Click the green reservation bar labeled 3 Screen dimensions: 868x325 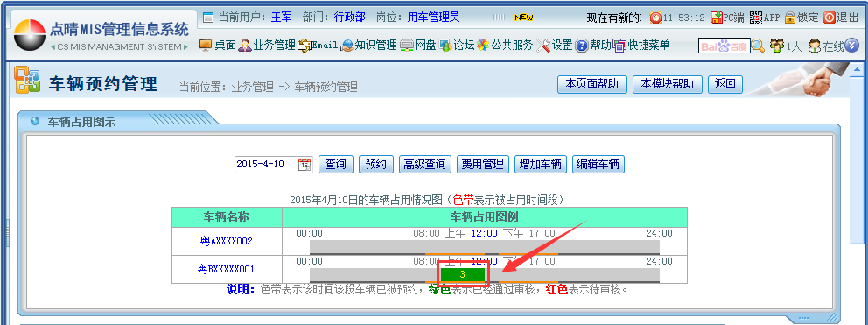click(462, 274)
